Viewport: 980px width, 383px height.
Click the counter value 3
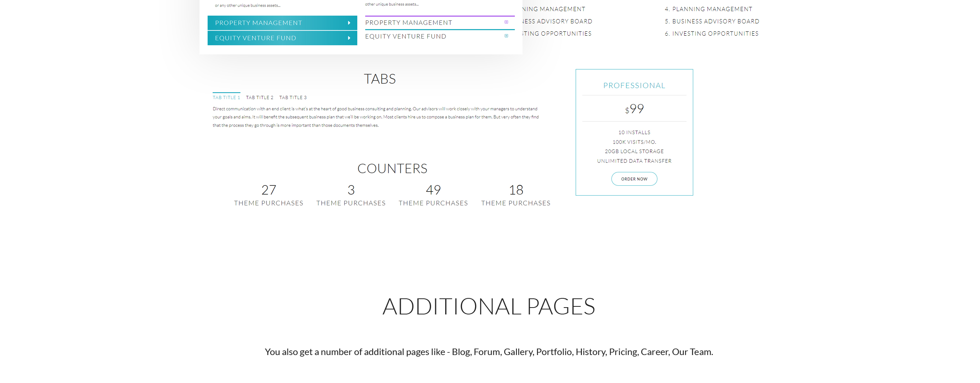(x=351, y=190)
